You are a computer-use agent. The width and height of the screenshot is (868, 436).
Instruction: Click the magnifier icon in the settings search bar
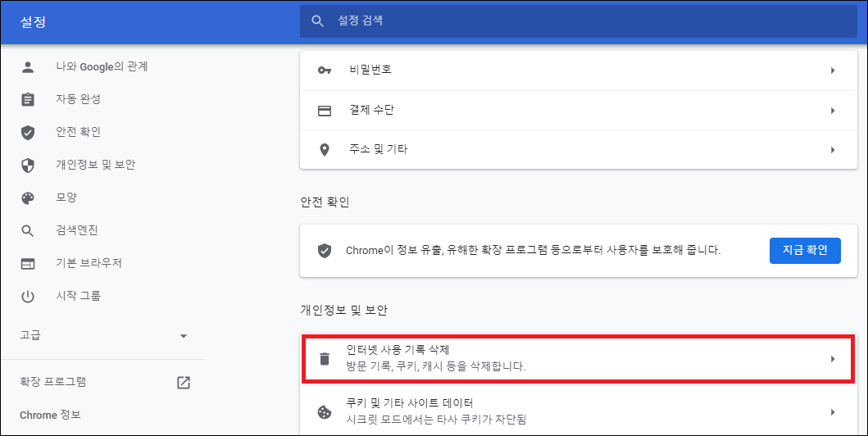317,21
